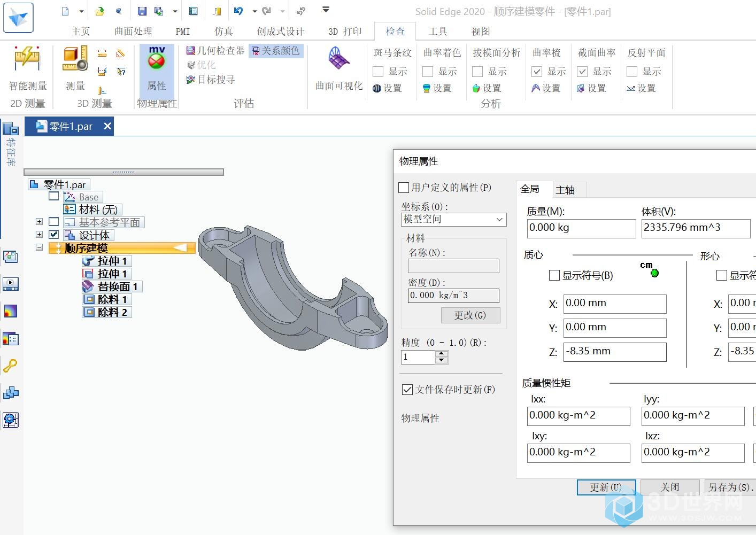
Task: Switch to the Home (主页) ribbon tab
Action: coord(81,32)
